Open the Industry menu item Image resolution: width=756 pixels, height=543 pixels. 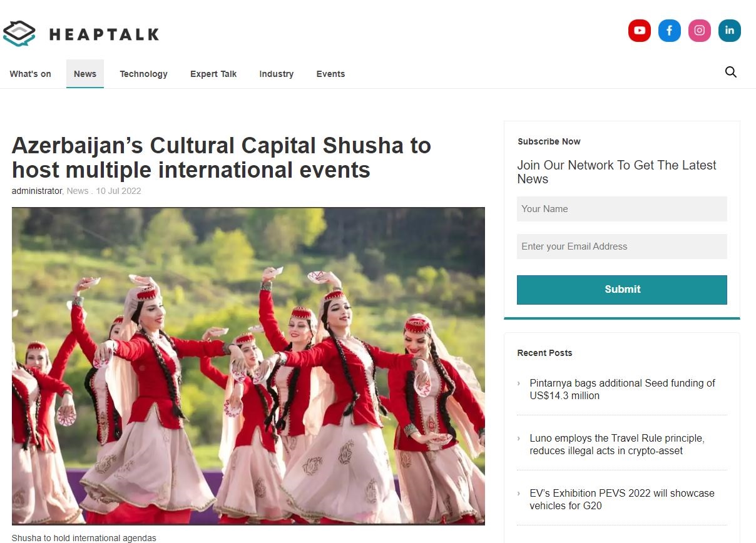coord(277,74)
